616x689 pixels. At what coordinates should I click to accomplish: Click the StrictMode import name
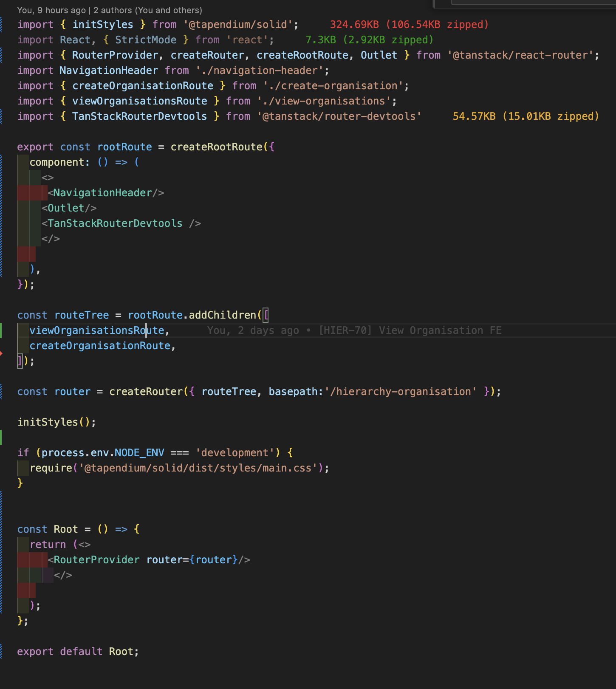(x=146, y=40)
